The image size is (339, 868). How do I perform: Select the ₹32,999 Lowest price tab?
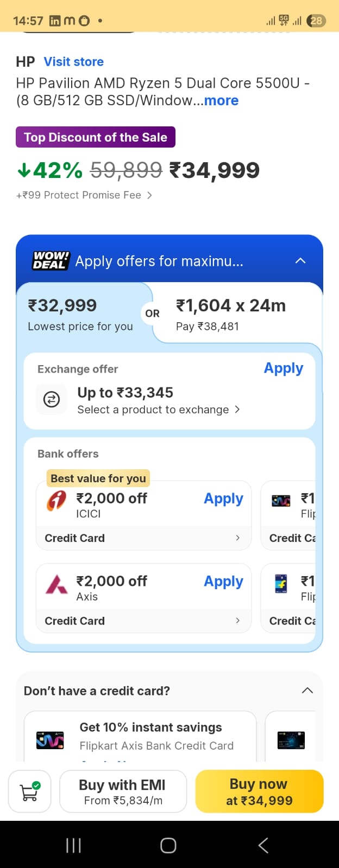coord(80,315)
